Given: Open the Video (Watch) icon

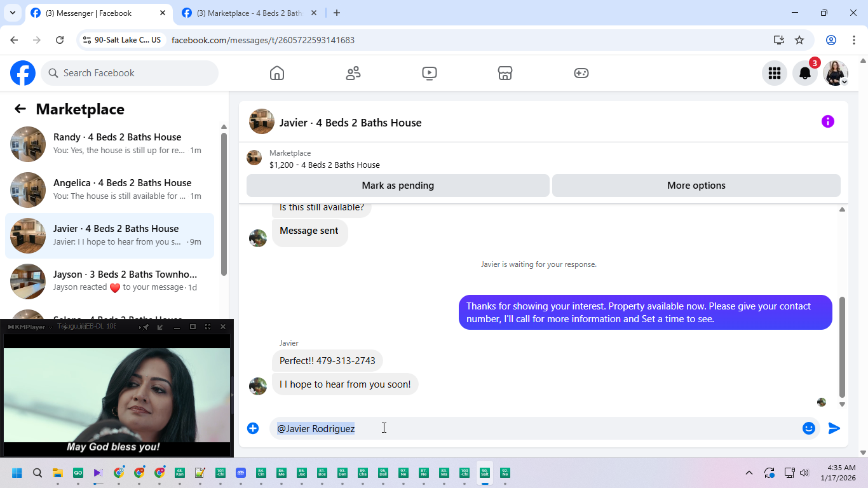Looking at the screenshot, I should [x=430, y=73].
